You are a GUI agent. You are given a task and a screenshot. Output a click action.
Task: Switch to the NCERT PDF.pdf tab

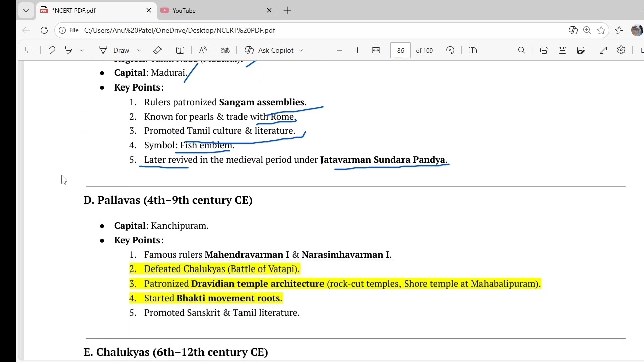pyautogui.click(x=96, y=10)
